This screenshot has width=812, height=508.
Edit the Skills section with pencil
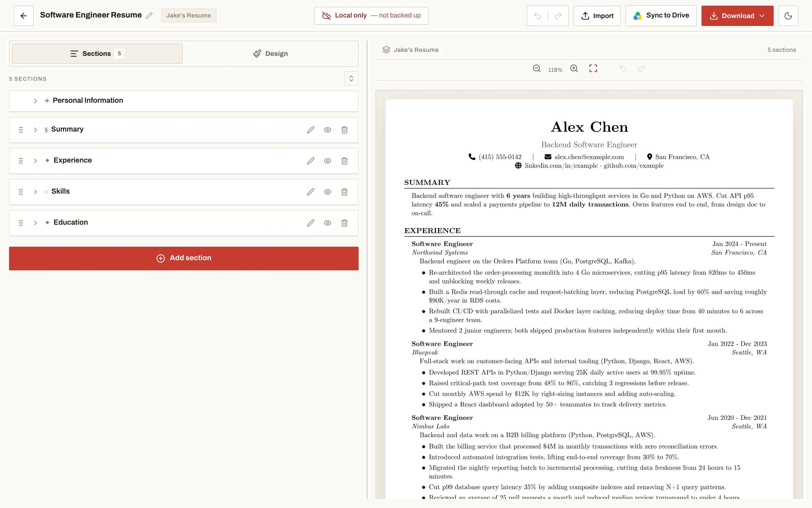311,192
